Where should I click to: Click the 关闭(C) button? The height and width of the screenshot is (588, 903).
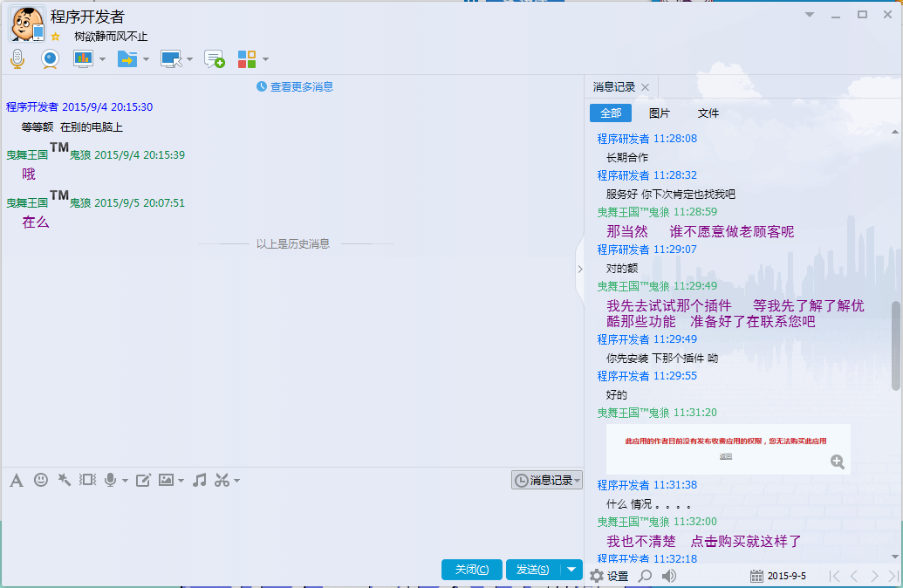coord(472,570)
